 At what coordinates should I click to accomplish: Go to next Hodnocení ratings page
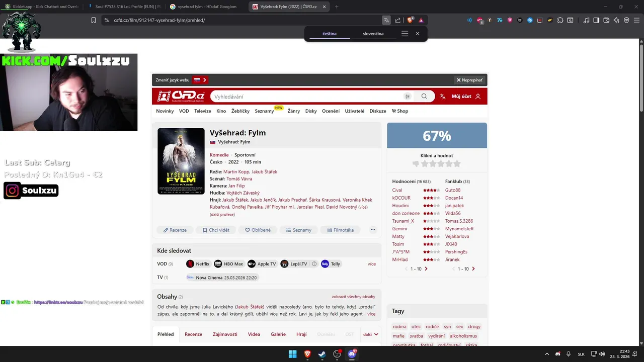pos(426,269)
